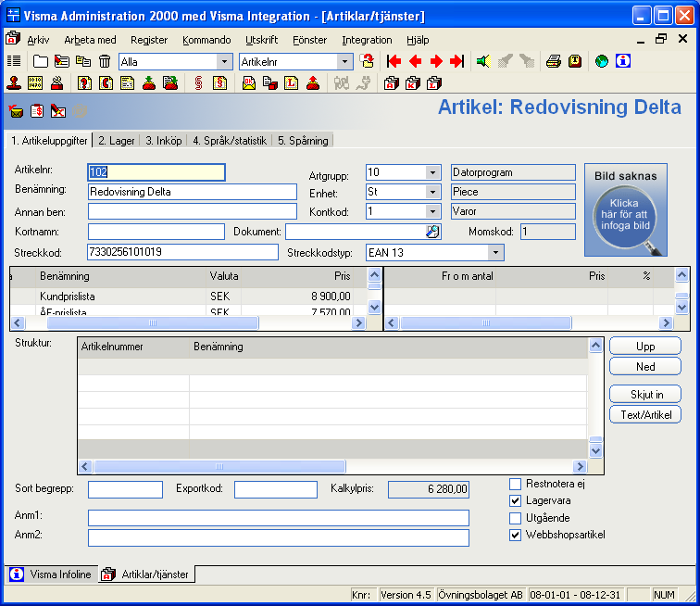The image size is (700, 606).
Task: Click the copy record icon
Action: tap(83, 61)
